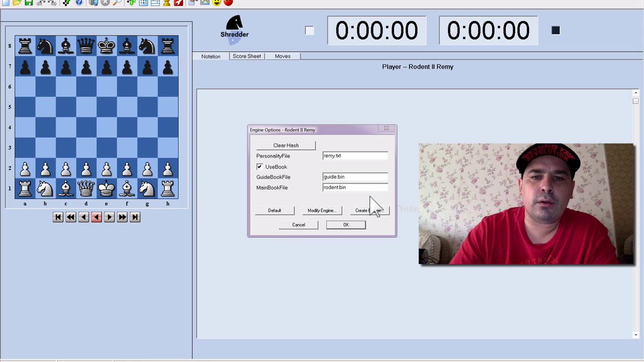Select the white knight on g1
Screen dimensions: 644x362
[x=147, y=189]
